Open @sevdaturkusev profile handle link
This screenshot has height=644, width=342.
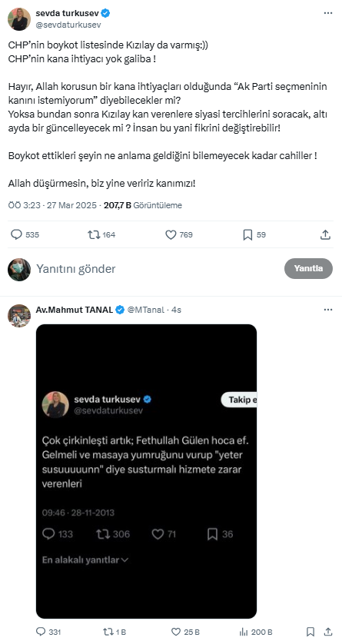pos(68,25)
